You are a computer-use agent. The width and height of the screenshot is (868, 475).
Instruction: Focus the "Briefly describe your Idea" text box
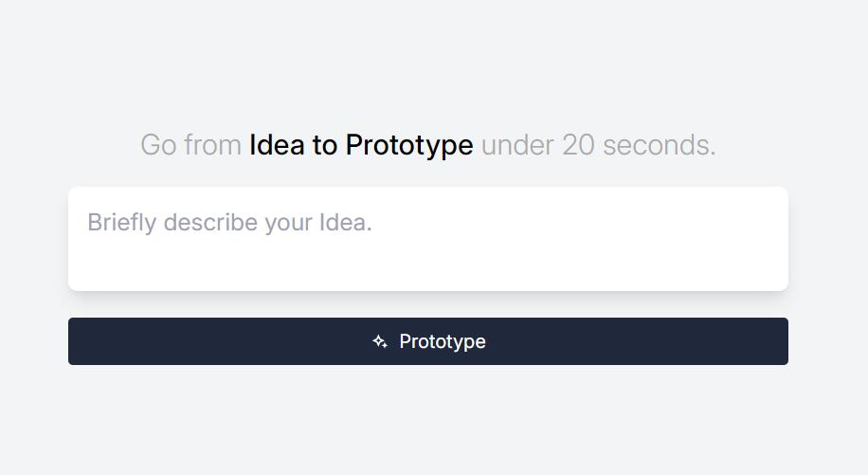point(428,239)
